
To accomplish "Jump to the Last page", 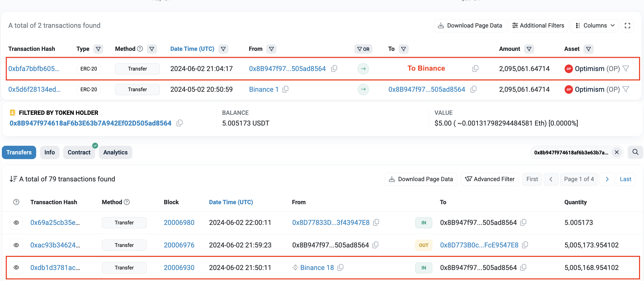I will (626, 179).
